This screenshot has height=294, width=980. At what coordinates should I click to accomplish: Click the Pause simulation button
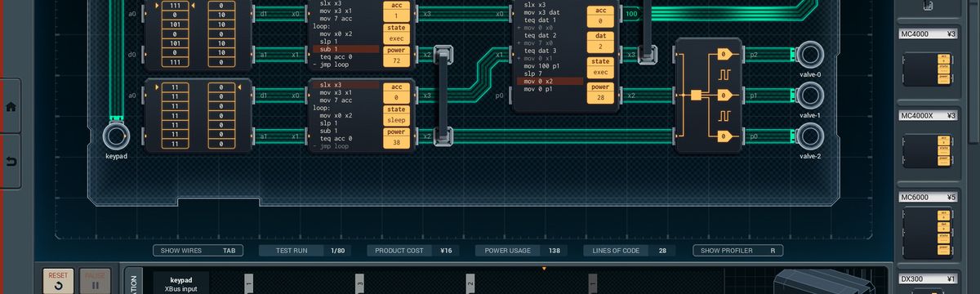[95, 282]
